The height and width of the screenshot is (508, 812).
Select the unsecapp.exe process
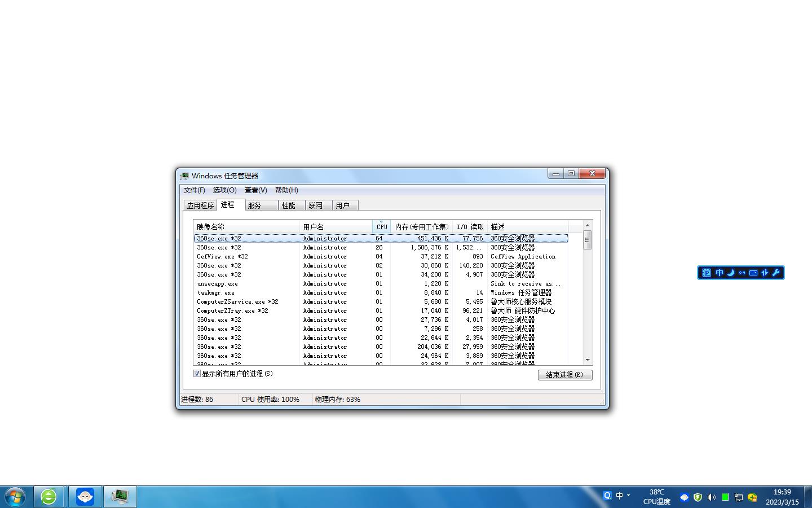[381, 283]
